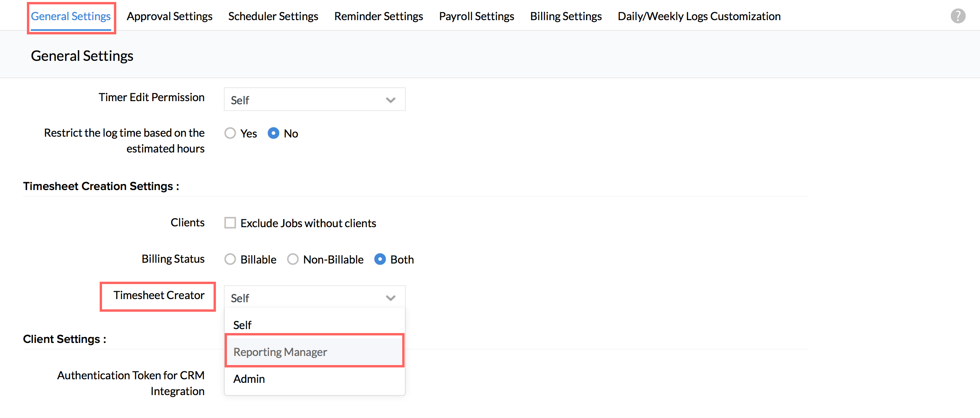The width and height of the screenshot is (980, 418).
Task: Switch to the Approval Settings tab
Action: pos(169,16)
